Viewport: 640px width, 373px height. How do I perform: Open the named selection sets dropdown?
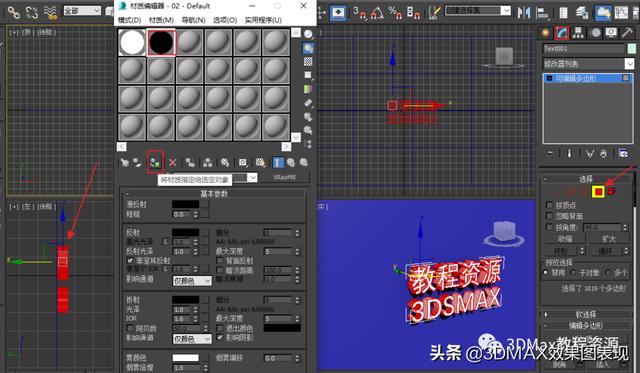coord(478,11)
